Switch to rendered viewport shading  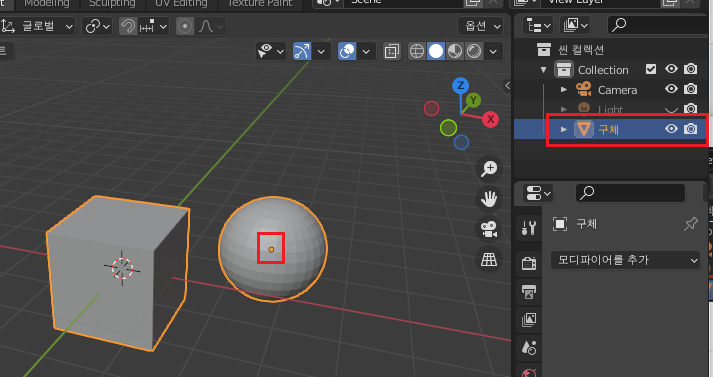pyautogui.click(x=474, y=51)
